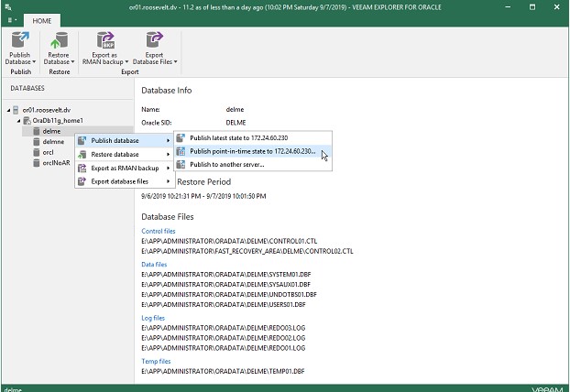Viewport: 570px width, 392px height.
Task: Select Publish point-in-time state to 172.24.60.230
Action: (253, 151)
